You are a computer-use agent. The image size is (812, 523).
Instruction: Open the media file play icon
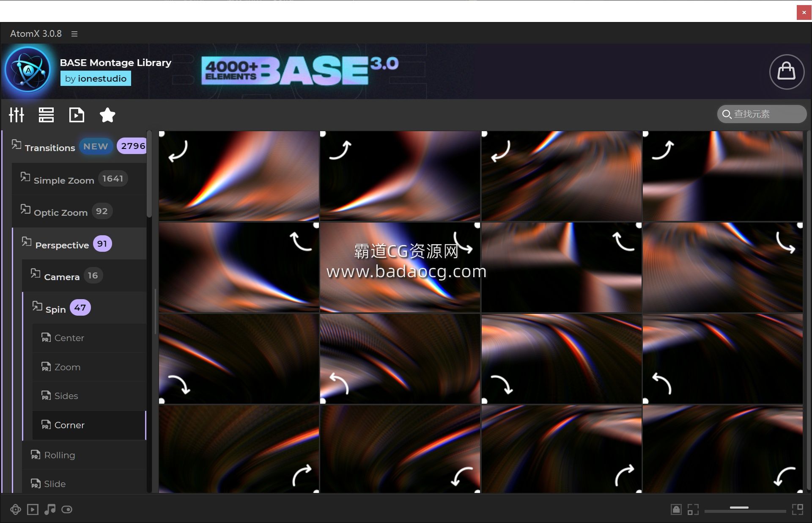pos(77,115)
